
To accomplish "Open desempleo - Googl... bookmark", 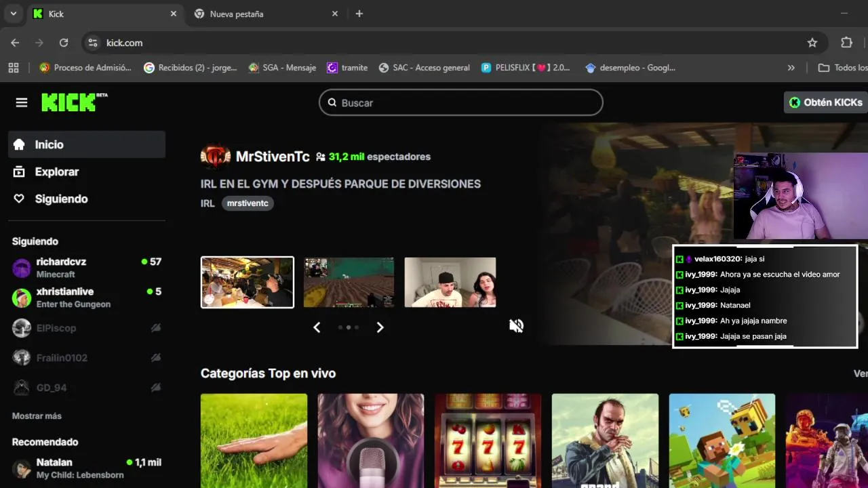I will [630, 68].
